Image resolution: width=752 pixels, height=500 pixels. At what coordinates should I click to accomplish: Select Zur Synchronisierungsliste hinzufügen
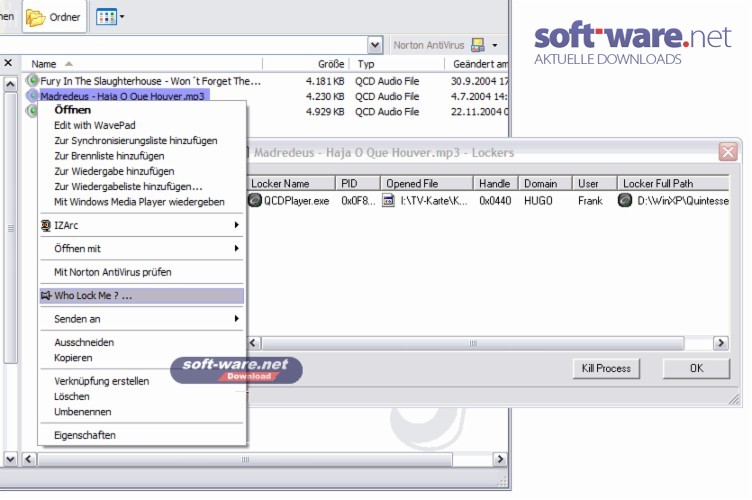142,140
